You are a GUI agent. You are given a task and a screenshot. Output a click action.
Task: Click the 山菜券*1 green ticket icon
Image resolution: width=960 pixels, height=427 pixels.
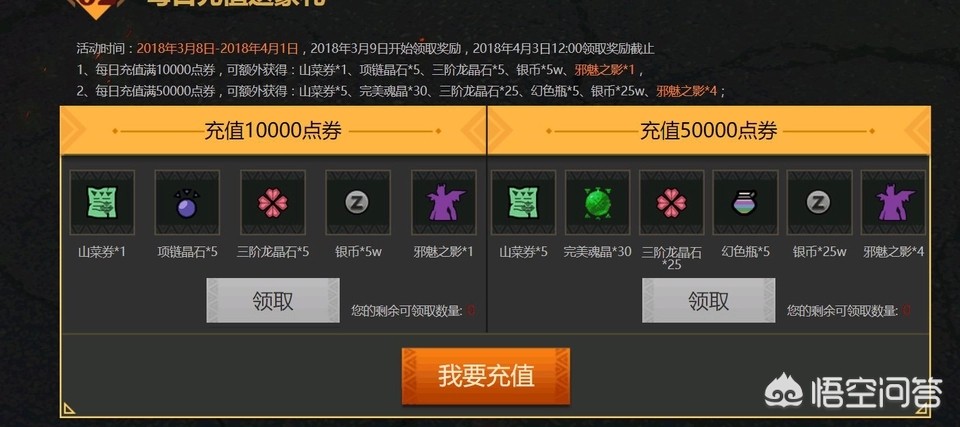point(102,203)
